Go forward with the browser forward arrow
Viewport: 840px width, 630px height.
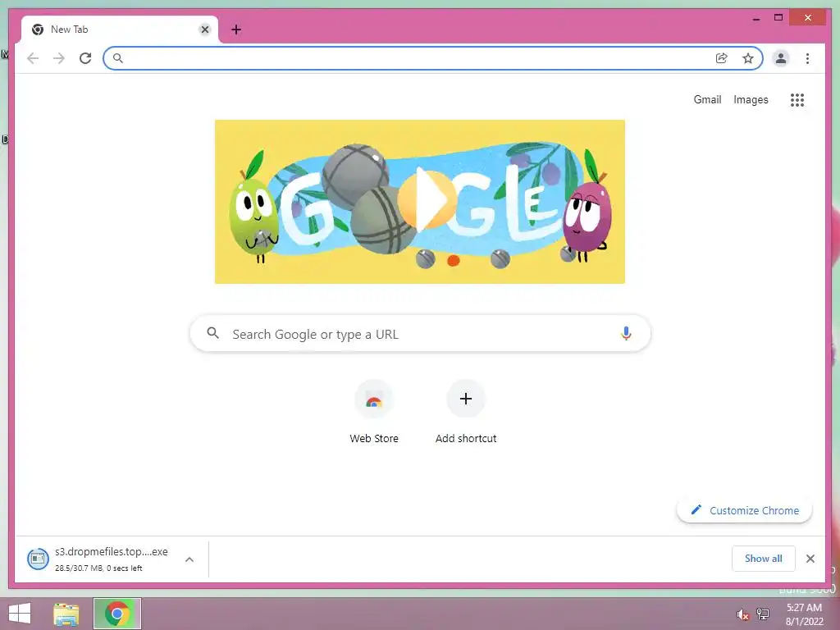click(x=59, y=58)
